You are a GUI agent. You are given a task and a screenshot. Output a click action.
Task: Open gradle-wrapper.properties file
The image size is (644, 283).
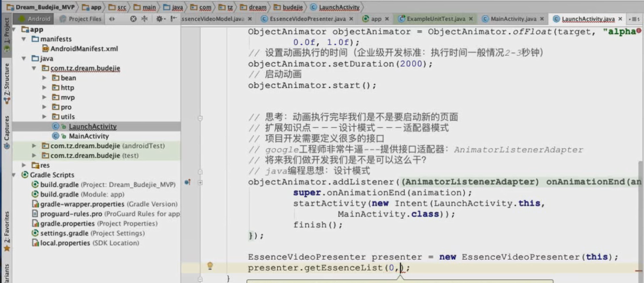coord(105,204)
